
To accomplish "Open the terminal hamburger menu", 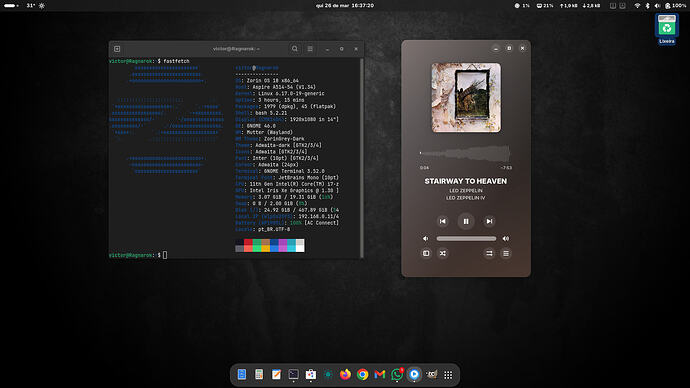I will point(310,49).
